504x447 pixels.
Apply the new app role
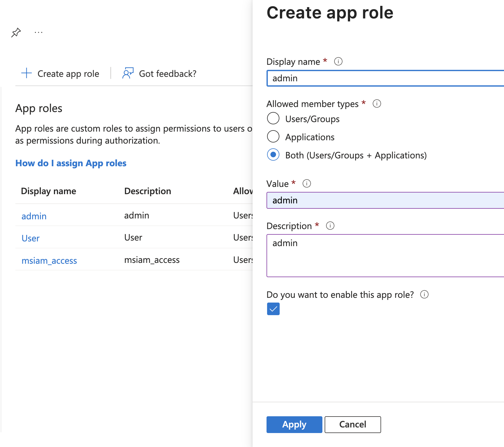point(294,424)
